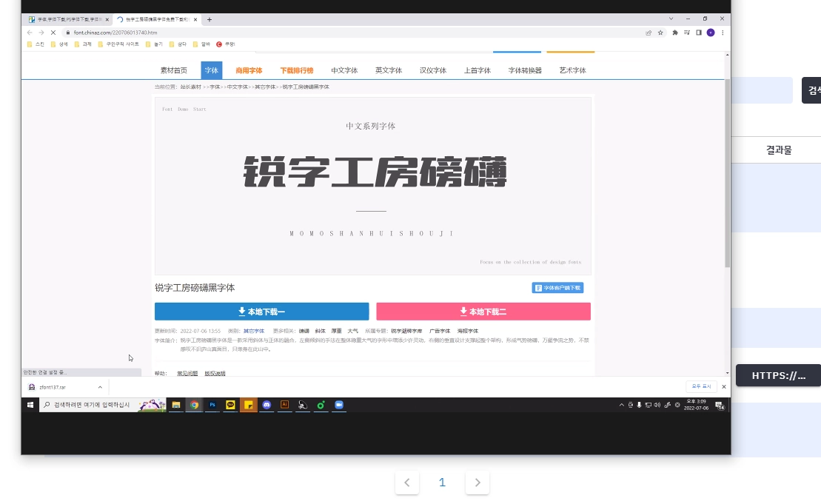Open Illustrator from the taskbar

coord(285,405)
